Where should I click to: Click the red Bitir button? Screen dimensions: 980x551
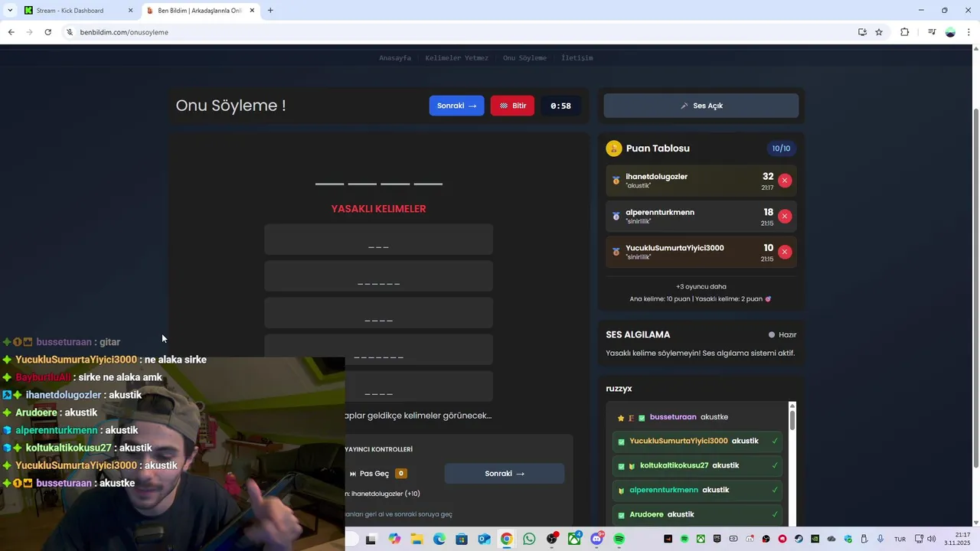pyautogui.click(x=512, y=106)
